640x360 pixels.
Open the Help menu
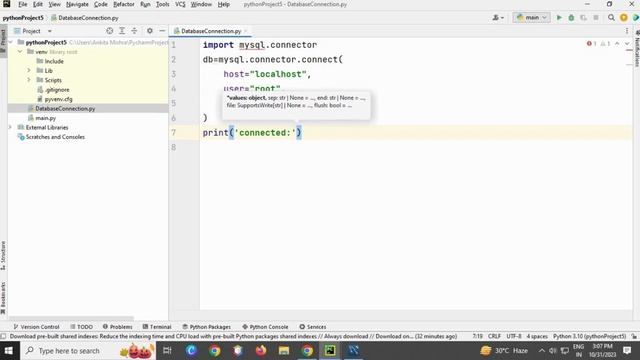223,4
